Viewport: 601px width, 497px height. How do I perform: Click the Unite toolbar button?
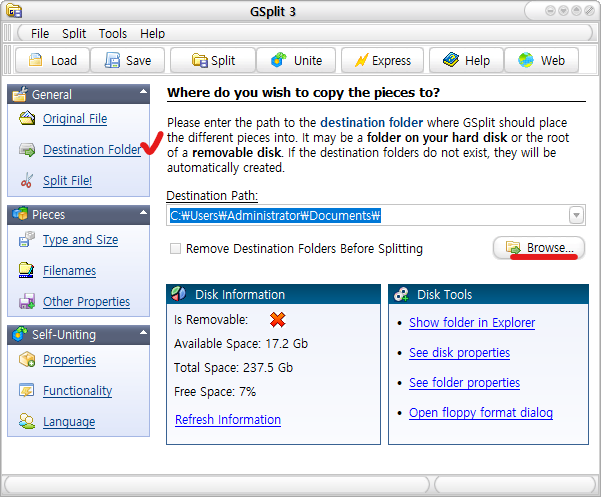296,60
